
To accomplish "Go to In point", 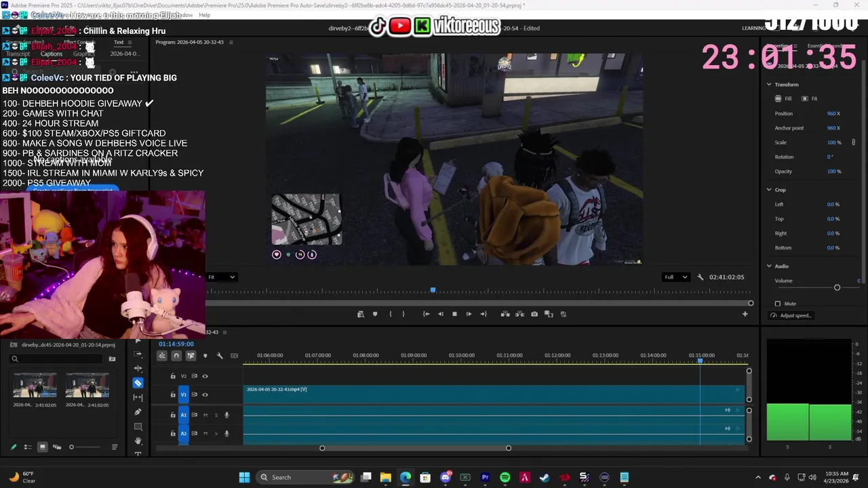I will [426, 314].
